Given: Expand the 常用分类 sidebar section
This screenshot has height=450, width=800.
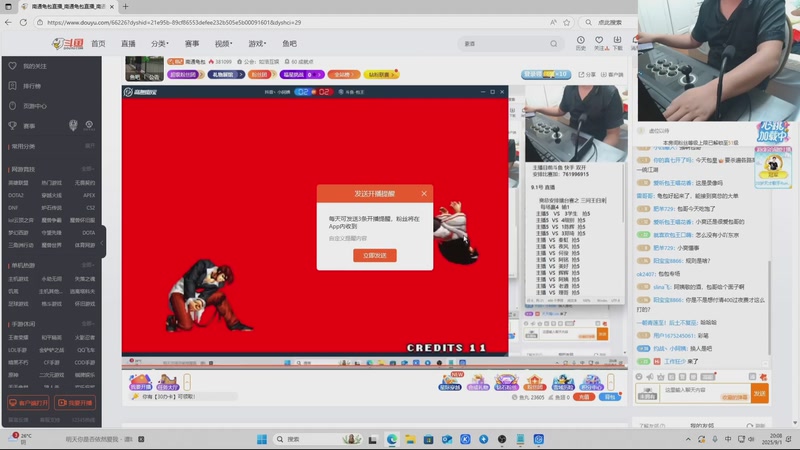Looking at the screenshot, I should [90, 146].
